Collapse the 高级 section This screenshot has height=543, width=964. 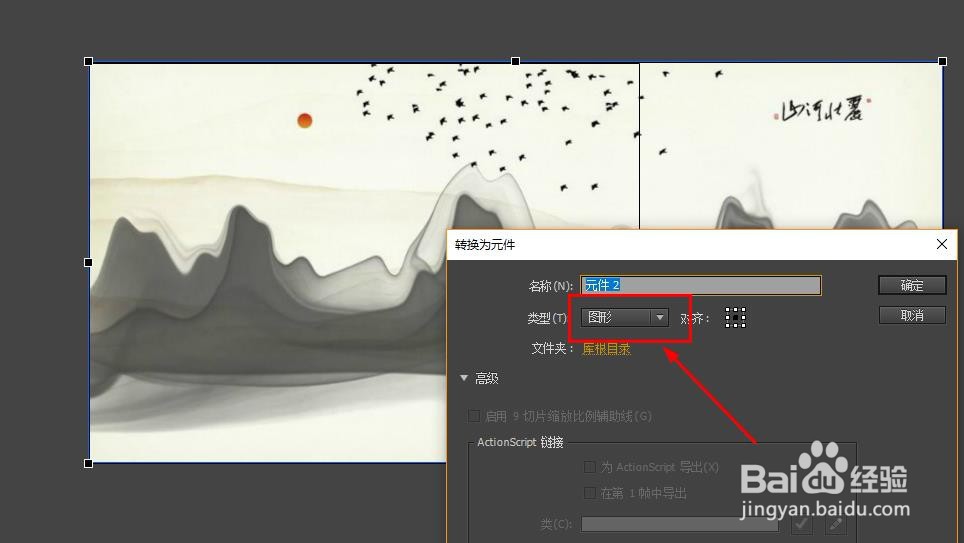464,378
